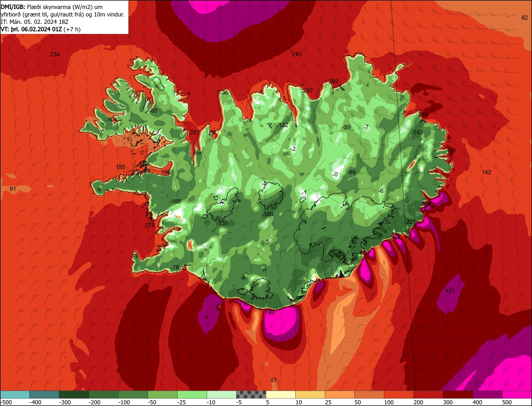Click the '87' value in the southern ocean
The width and height of the screenshot is (532, 406).
click(x=273, y=380)
